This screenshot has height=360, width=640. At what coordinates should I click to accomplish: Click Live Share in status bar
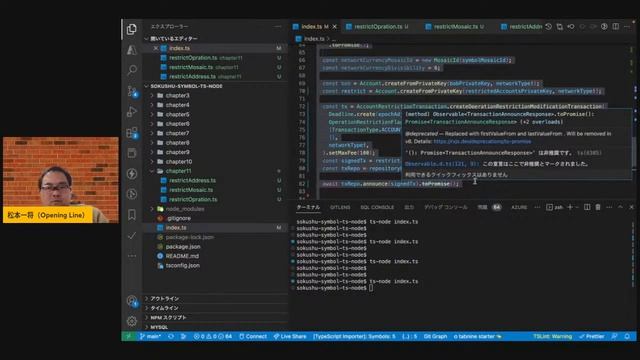[x=290, y=336]
